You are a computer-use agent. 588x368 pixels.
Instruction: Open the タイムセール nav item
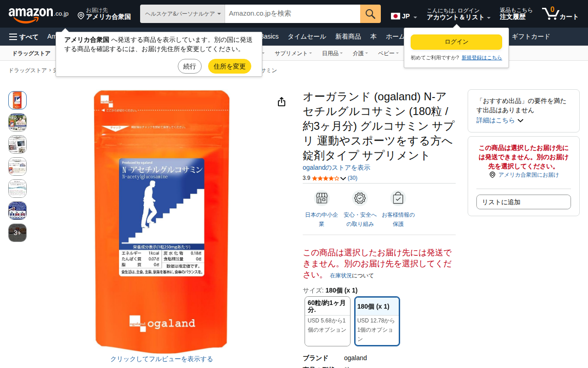coord(307,37)
